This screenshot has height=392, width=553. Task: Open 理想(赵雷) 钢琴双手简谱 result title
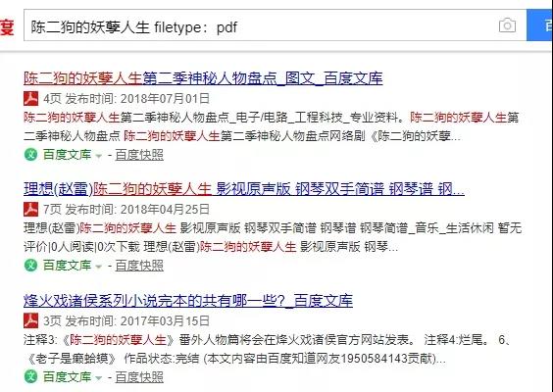click(x=244, y=189)
